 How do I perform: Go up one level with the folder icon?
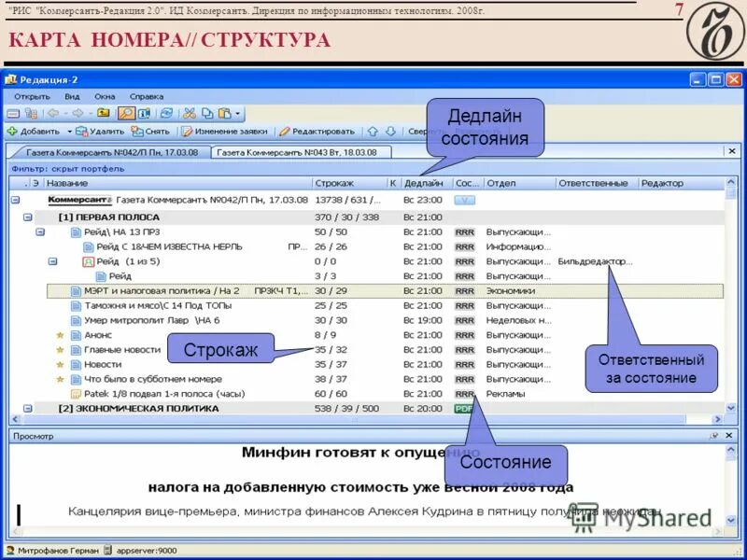coord(104,113)
